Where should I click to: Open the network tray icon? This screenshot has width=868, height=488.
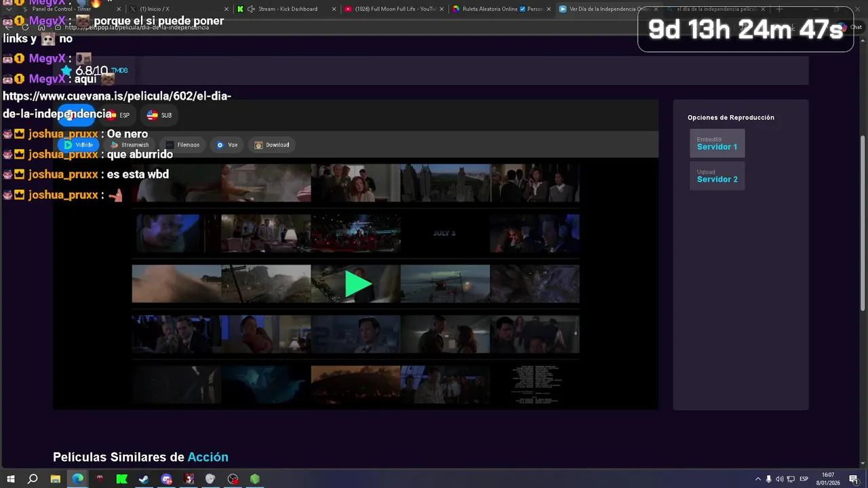click(x=791, y=479)
